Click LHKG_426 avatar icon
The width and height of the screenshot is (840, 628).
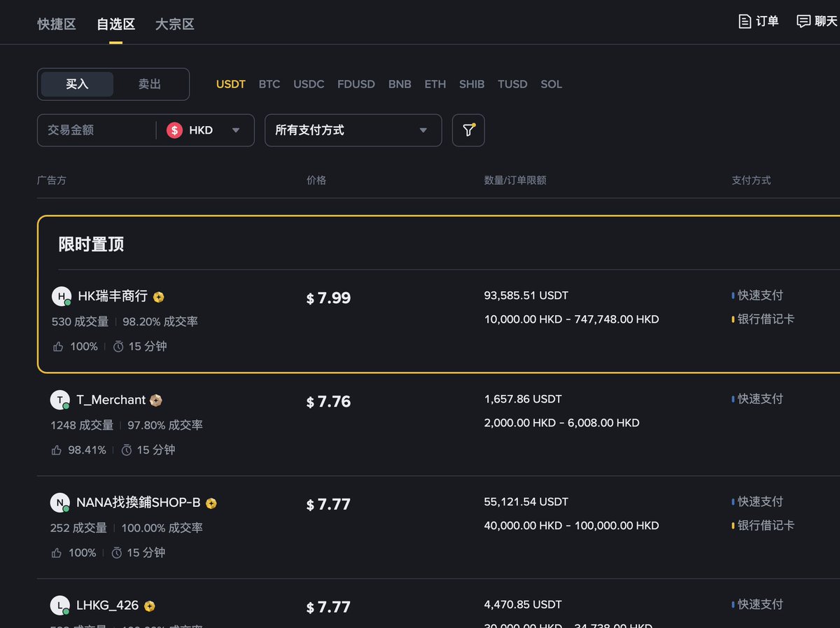(60, 606)
